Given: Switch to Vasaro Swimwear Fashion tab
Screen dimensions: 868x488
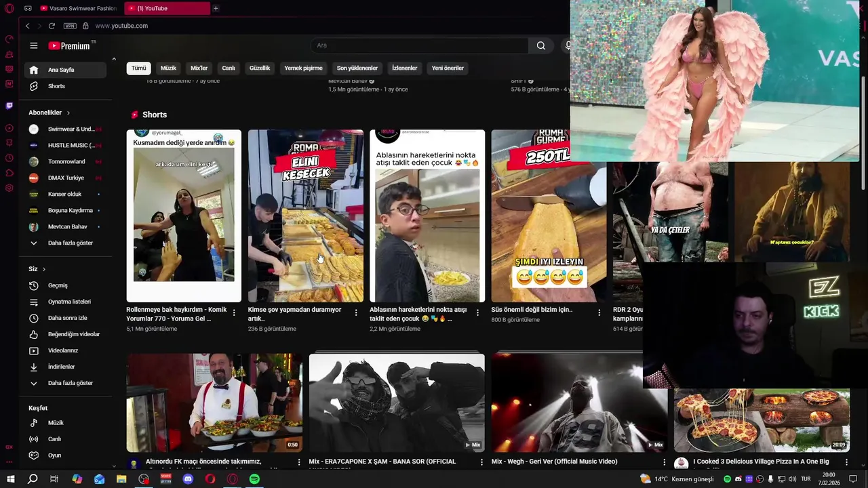Looking at the screenshot, I should [x=79, y=8].
